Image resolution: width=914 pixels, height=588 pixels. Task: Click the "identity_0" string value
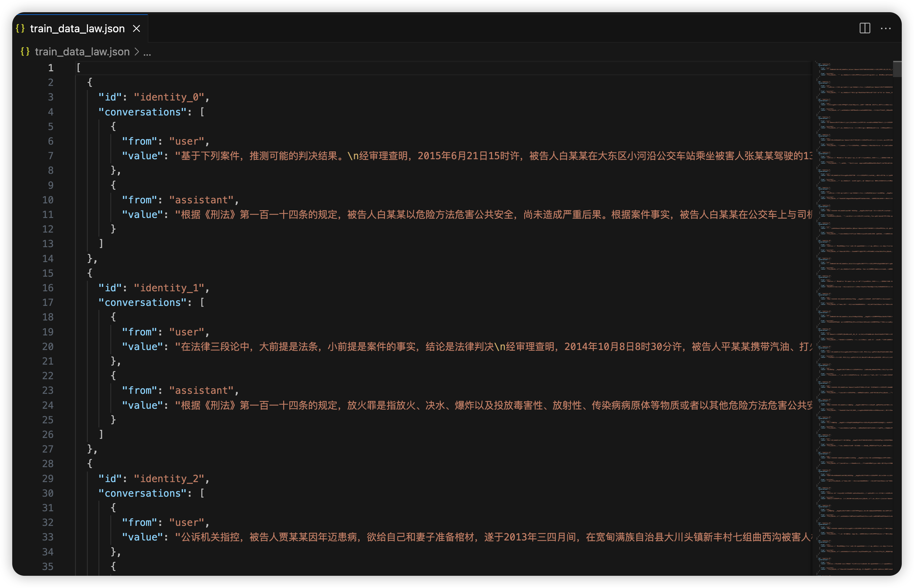point(169,97)
